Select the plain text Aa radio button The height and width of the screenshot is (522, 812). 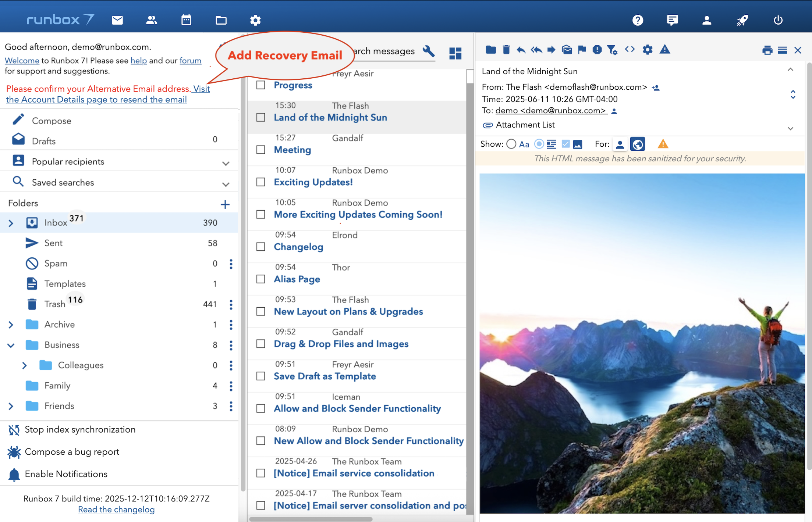click(x=511, y=144)
